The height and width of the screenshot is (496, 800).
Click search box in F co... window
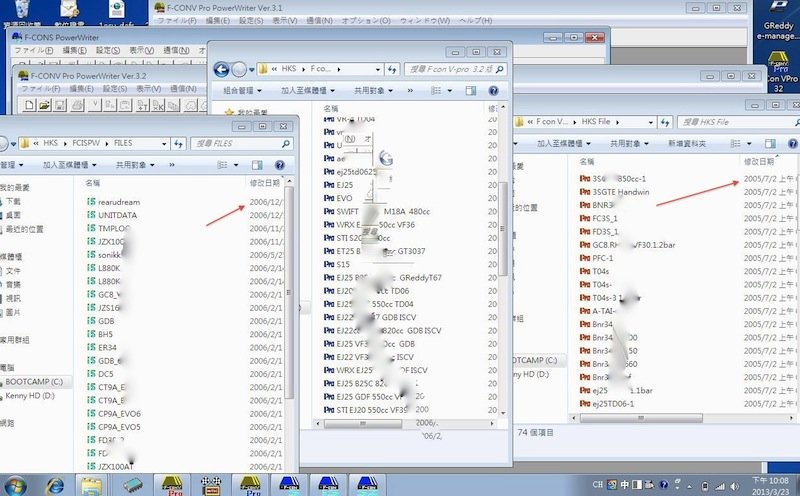(455, 69)
